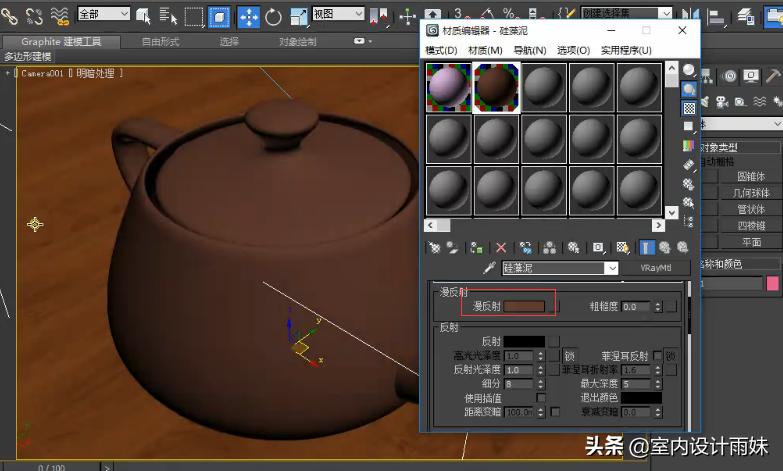The height and width of the screenshot is (471, 783).
Task: Click the Show Shaded Material in Viewport icon
Action: 622,247
